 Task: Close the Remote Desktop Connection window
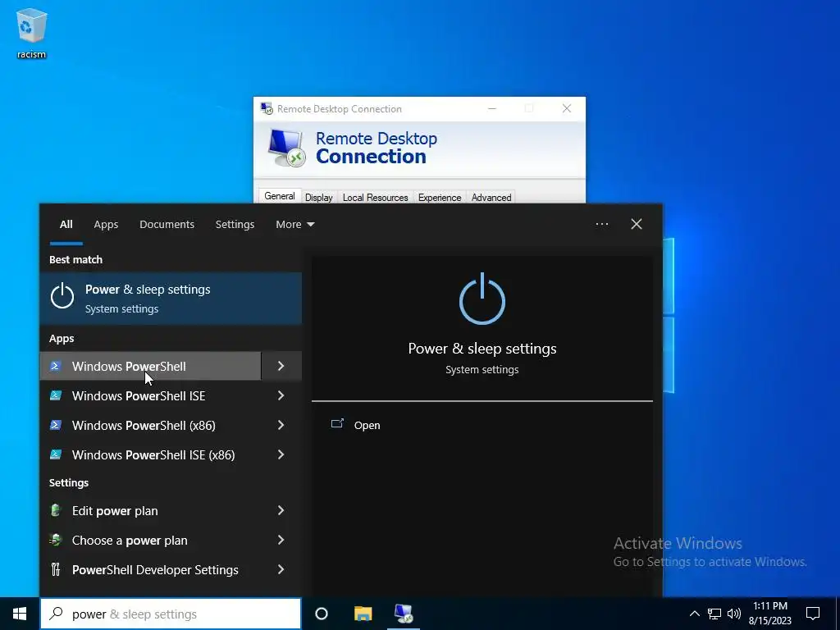pos(567,109)
